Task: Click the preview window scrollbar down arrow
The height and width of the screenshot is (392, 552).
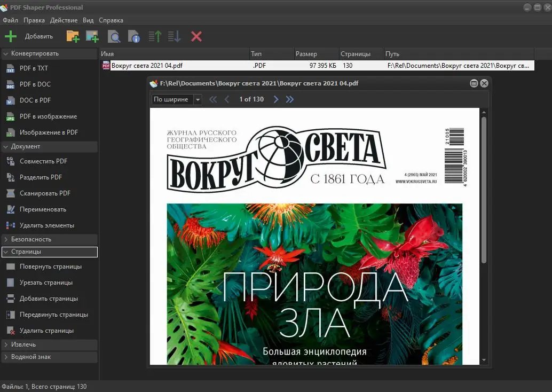Action: click(x=484, y=359)
